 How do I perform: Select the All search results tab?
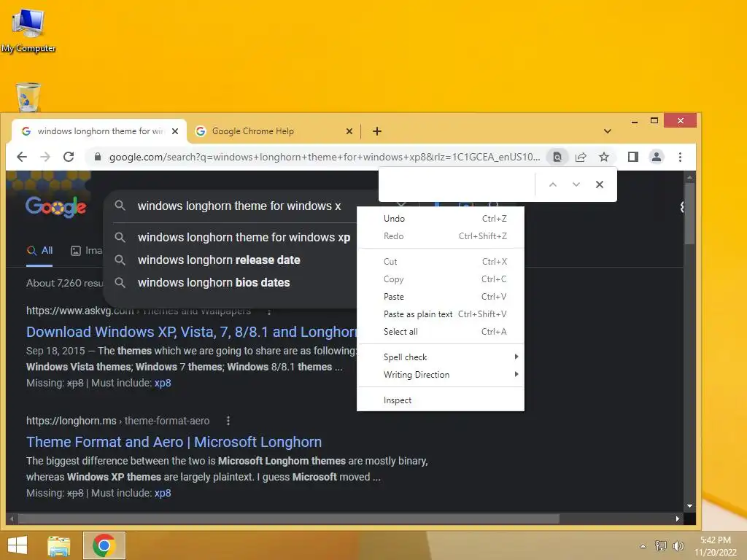[40, 251]
